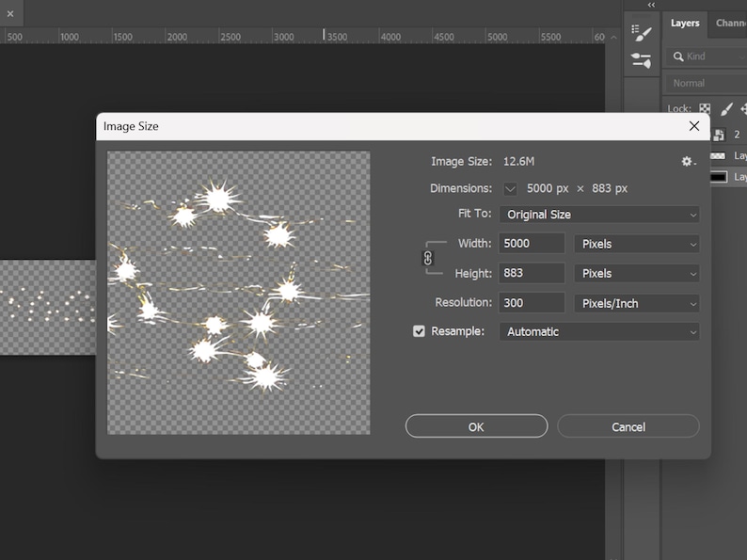
Task: Switch to the Layers tab
Action: tap(685, 23)
